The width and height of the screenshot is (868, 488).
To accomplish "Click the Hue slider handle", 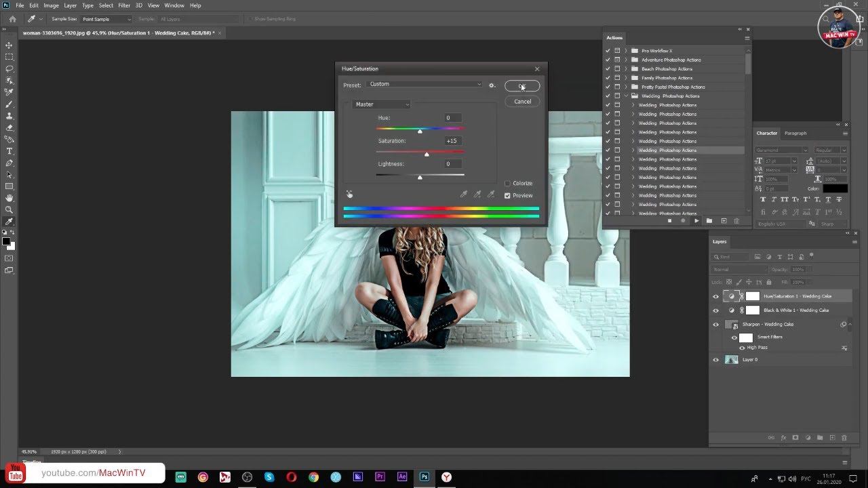I will point(420,131).
